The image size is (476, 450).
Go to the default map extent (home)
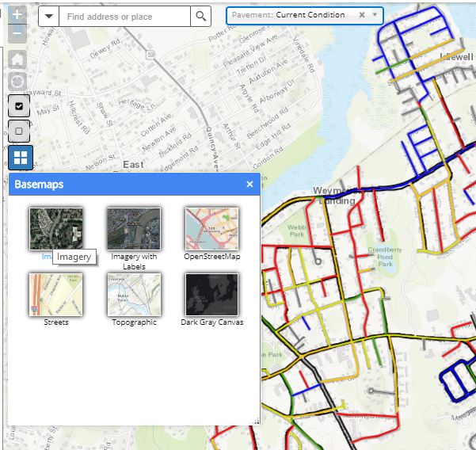pyautogui.click(x=17, y=60)
